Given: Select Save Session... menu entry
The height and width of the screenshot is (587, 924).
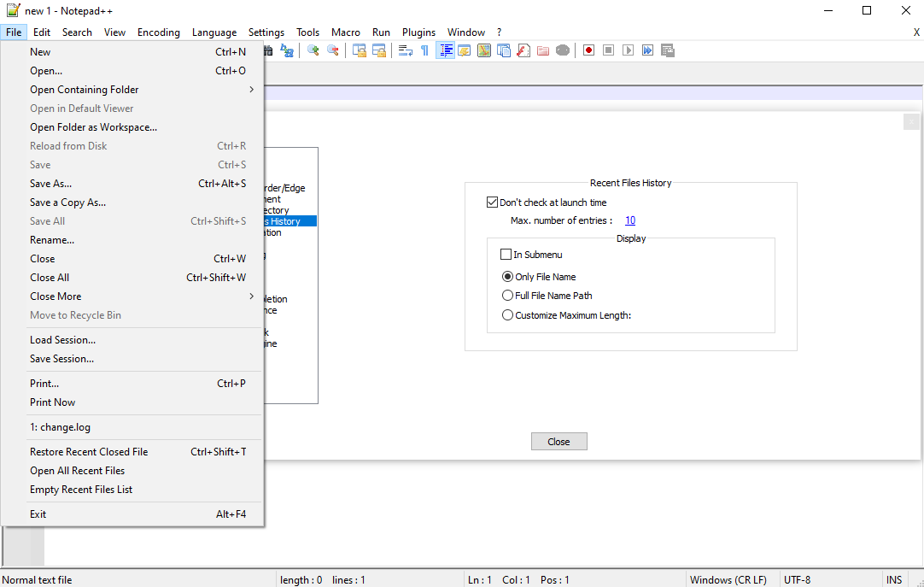Looking at the screenshot, I should point(132,359).
